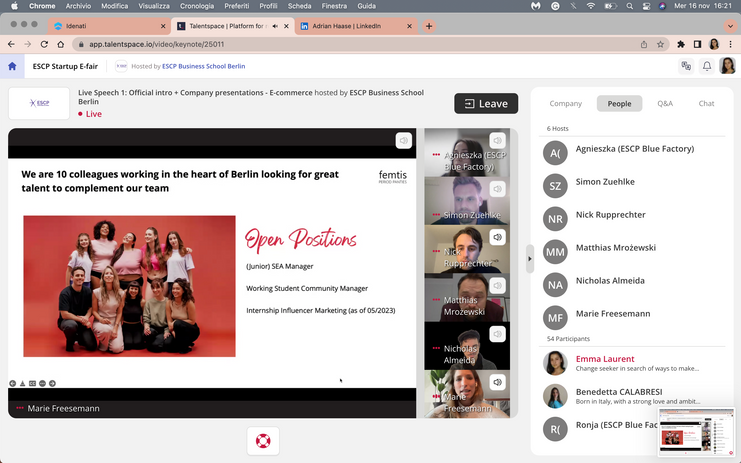The image size is (741, 463).
Task: Select host Agnieszka (ESCP Blue Factory) in list
Action: pos(632,153)
